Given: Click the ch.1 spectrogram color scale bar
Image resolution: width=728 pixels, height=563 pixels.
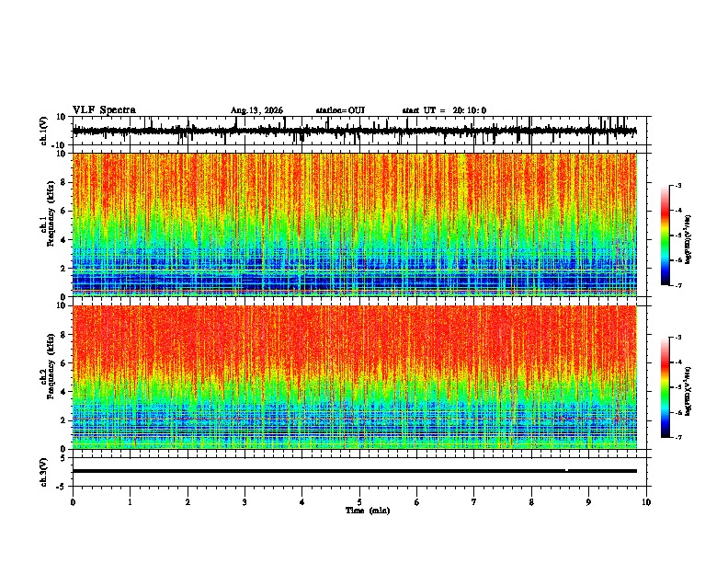Looking at the screenshot, I should [x=665, y=236].
